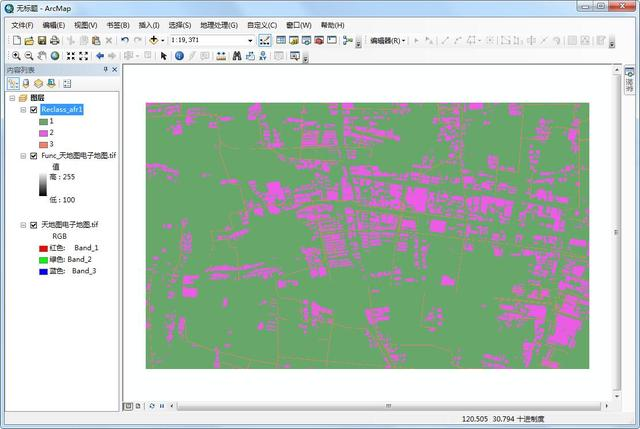This screenshot has height=429, width=640.
Task: Open the 插入(I) menu
Action: 149,25
